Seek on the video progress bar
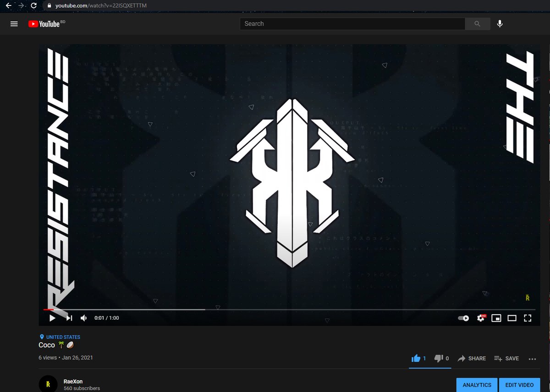 pos(289,310)
